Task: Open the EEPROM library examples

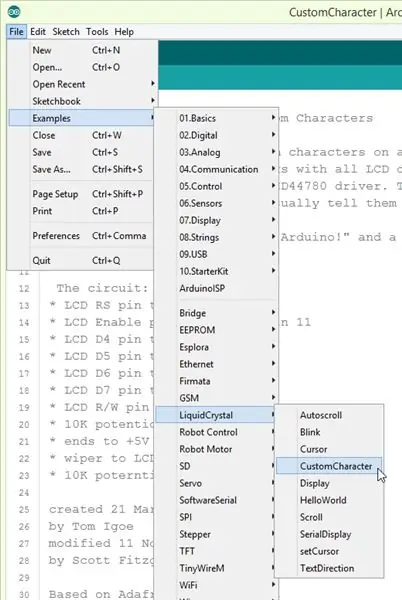Action: (x=216, y=330)
